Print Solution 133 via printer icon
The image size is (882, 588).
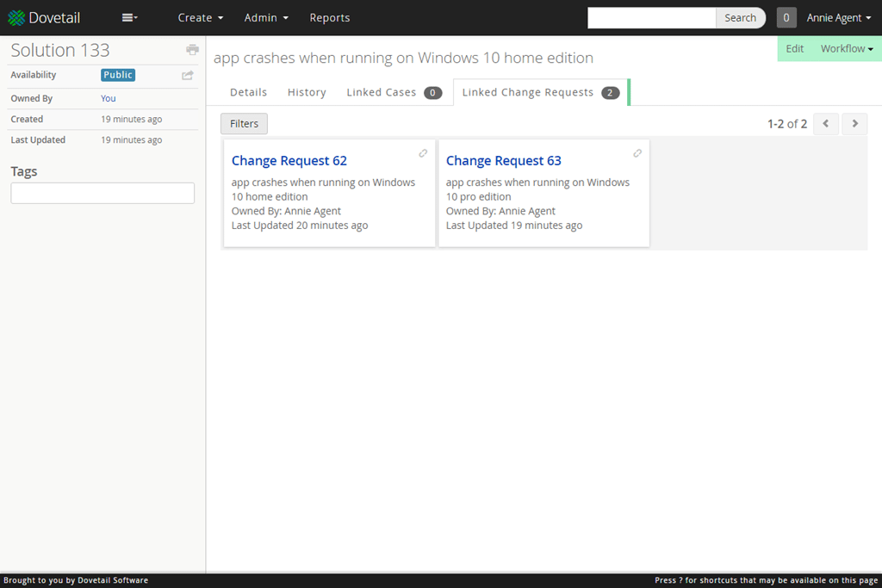click(x=192, y=50)
